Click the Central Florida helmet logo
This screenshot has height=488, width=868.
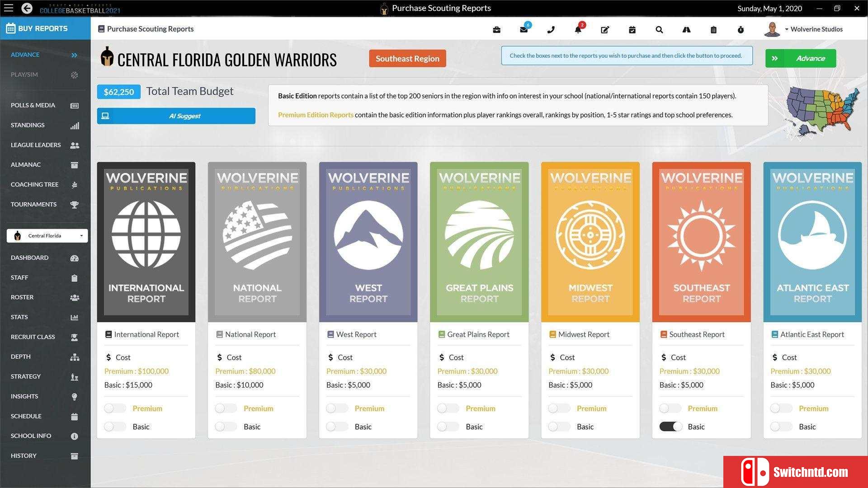(107, 57)
